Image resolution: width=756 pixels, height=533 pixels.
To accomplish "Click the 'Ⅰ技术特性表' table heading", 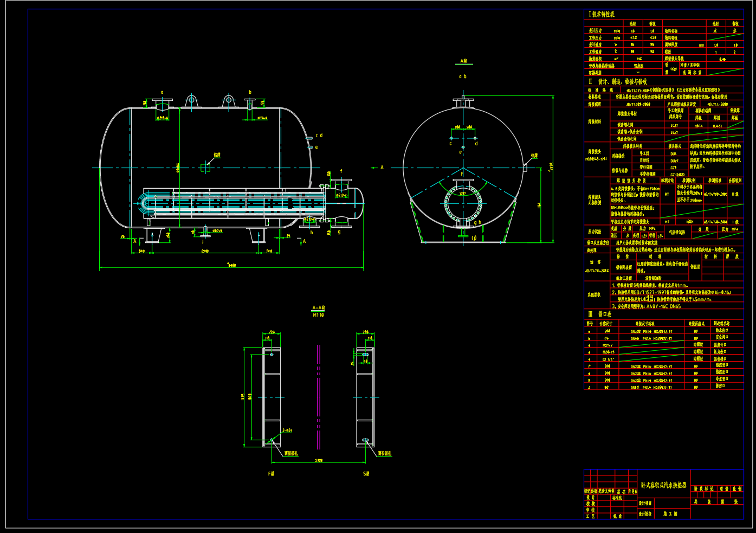I will pos(602,15).
